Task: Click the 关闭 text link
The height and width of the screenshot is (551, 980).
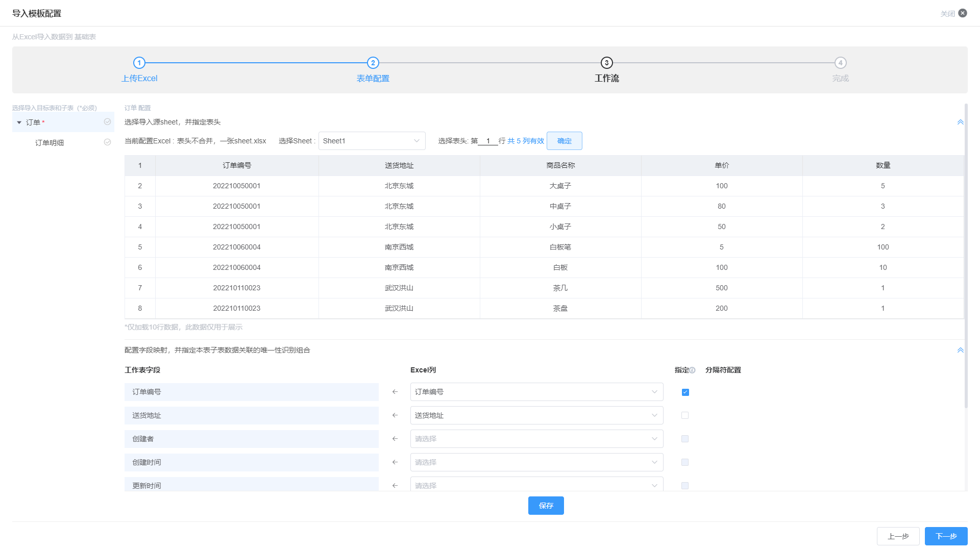Action: (948, 14)
